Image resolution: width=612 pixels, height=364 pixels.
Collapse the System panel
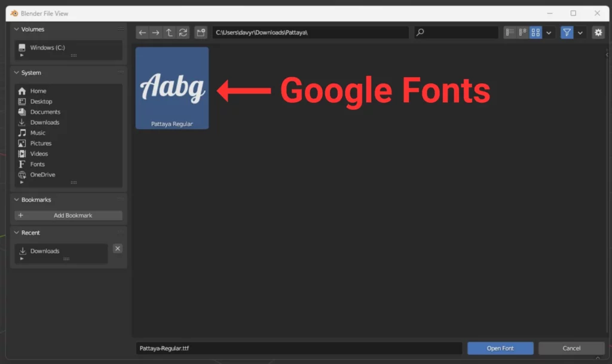16,72
